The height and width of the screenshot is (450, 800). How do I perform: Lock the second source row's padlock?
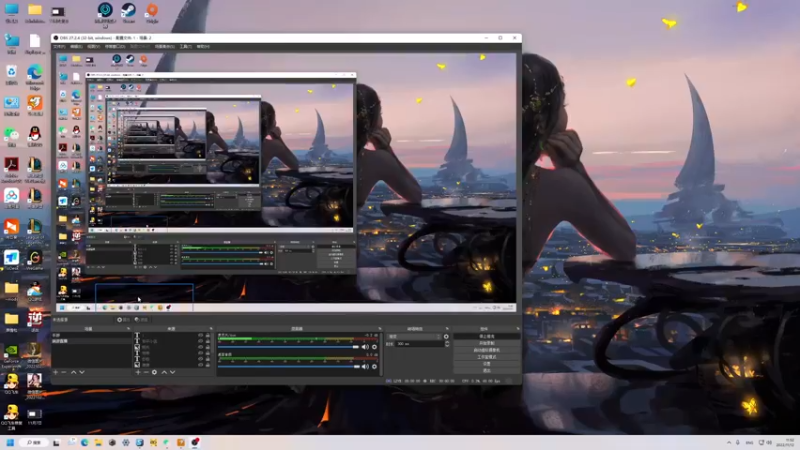coord(208,341)
